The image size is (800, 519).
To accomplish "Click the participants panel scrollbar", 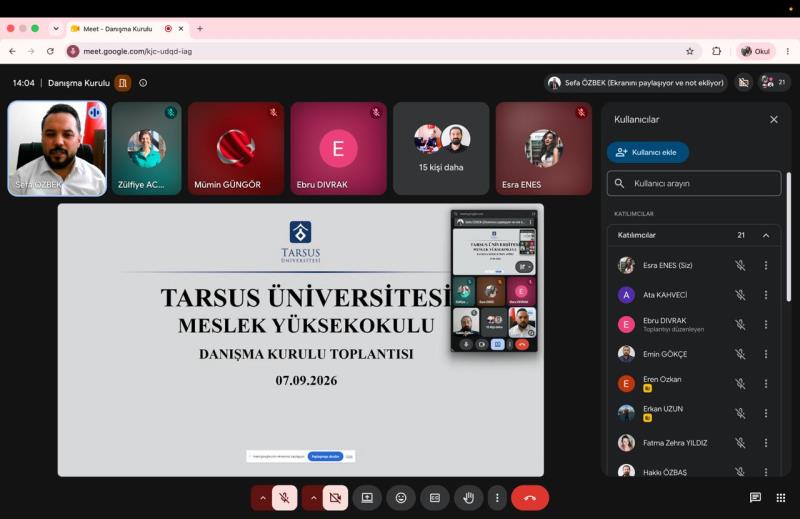I will point(789,237).
